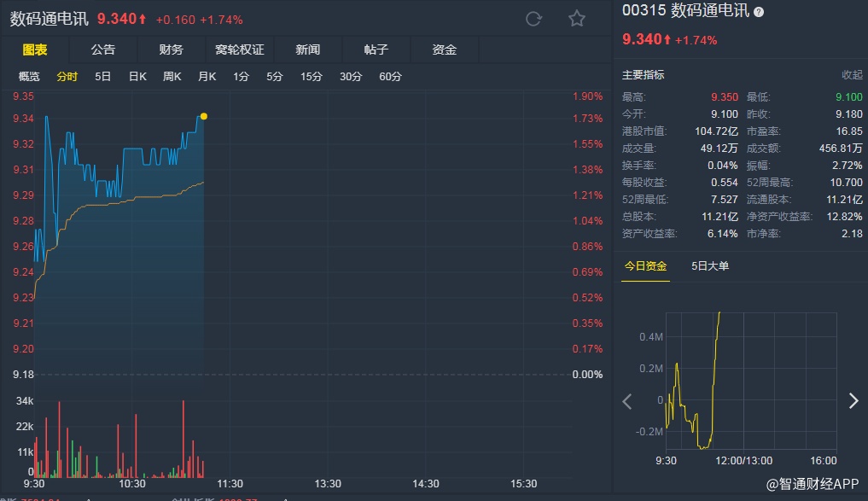Open the 公告 tab

pos(102,50)
